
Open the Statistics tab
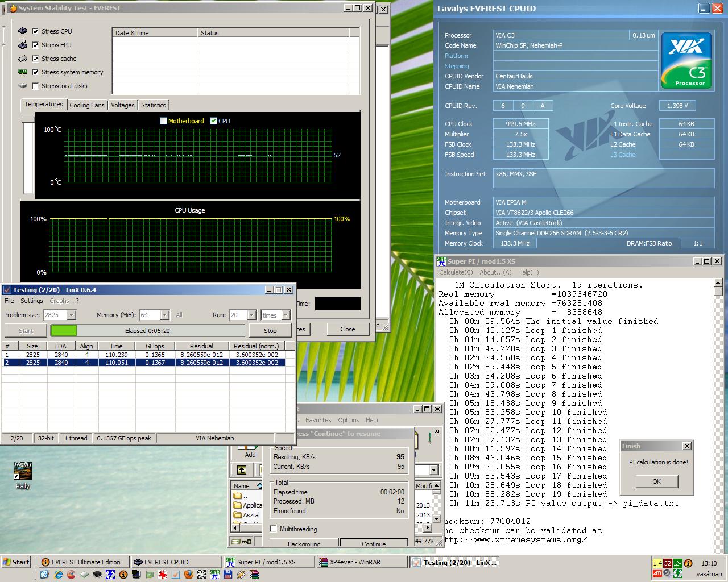pyautogui.click(x=154, y=105)
